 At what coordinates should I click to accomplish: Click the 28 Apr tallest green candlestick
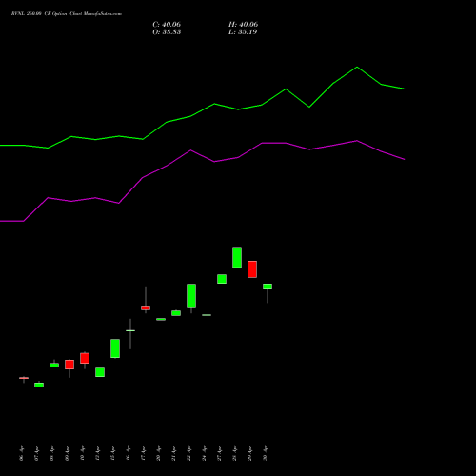tap(237, 257)
